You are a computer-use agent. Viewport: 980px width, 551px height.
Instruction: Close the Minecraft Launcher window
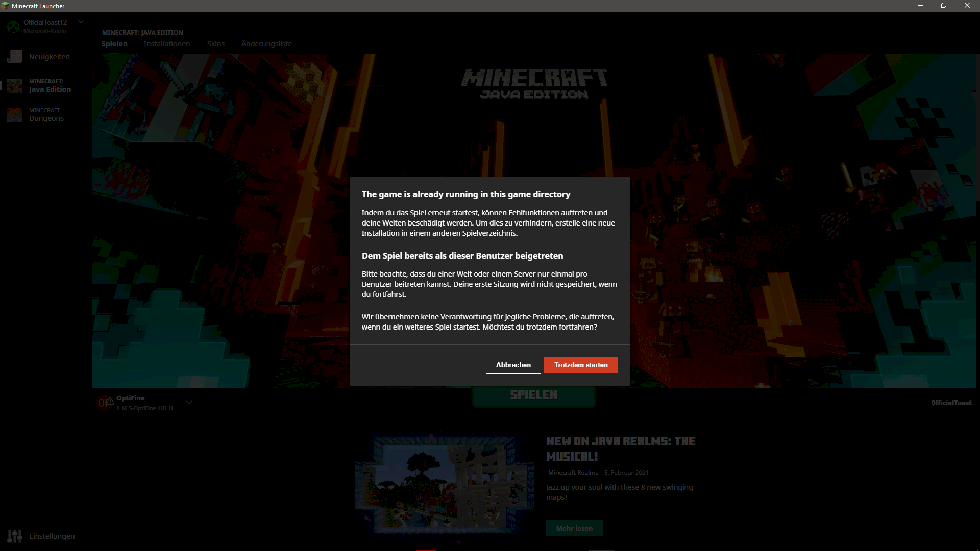click(x=967, y=6)
